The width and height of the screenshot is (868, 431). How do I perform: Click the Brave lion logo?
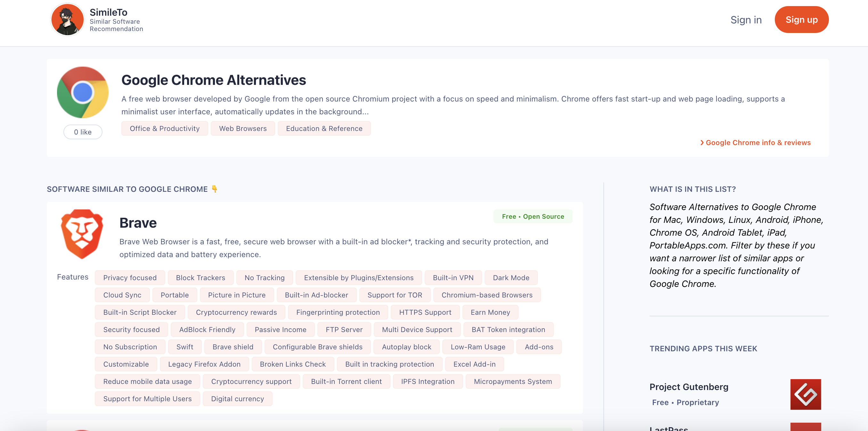[82, 234]
